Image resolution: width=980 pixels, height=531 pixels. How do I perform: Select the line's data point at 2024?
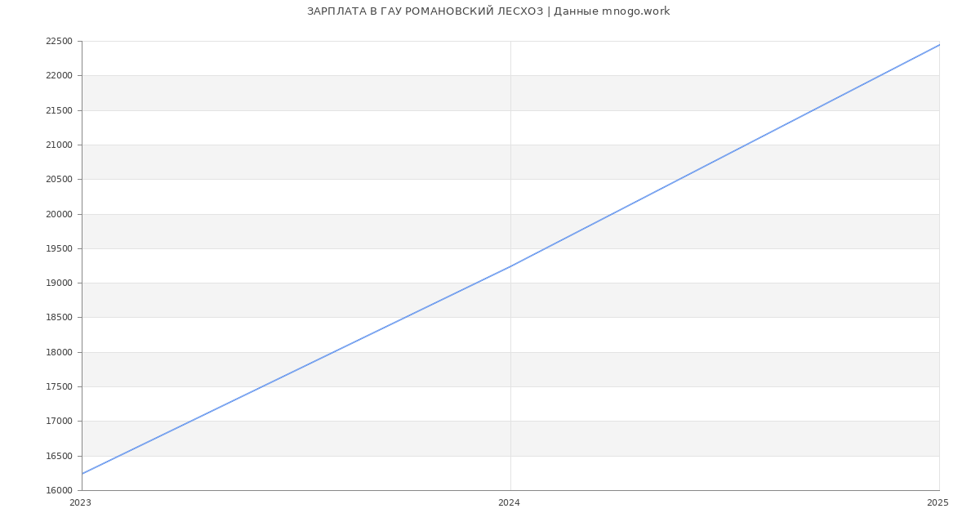click(x=510, y=266)
